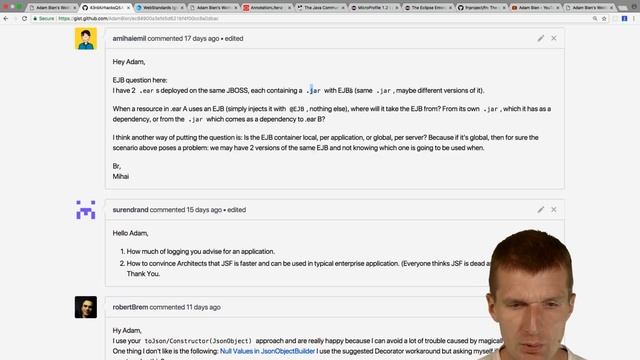Click 'Thank You.' text in surendrand's comment
This screenshot has height=360, width=640.
143,274
